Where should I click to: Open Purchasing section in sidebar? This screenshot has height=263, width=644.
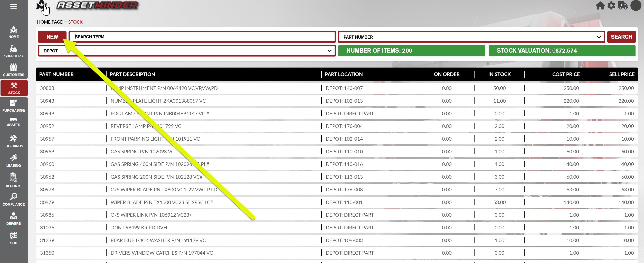(14, 106)
